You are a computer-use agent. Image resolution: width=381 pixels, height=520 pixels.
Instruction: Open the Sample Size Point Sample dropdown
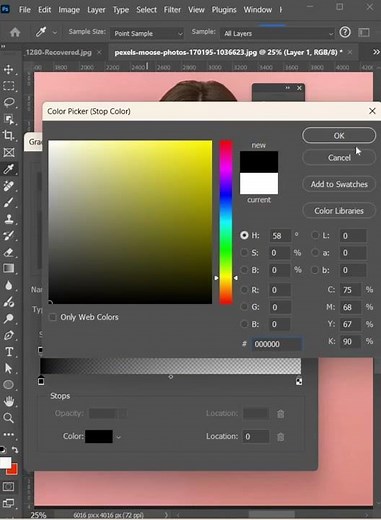pos(147,33)
